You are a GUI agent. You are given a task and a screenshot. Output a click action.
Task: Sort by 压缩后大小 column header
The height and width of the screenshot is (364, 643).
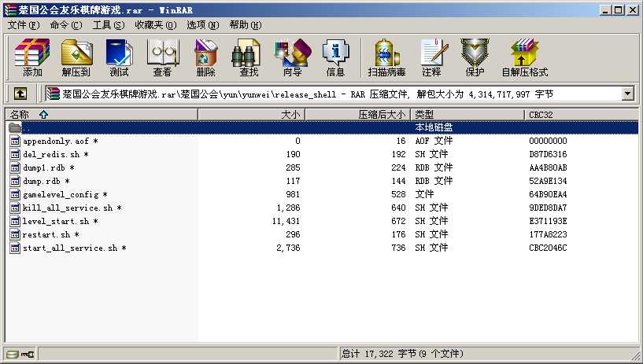(357, 115)
